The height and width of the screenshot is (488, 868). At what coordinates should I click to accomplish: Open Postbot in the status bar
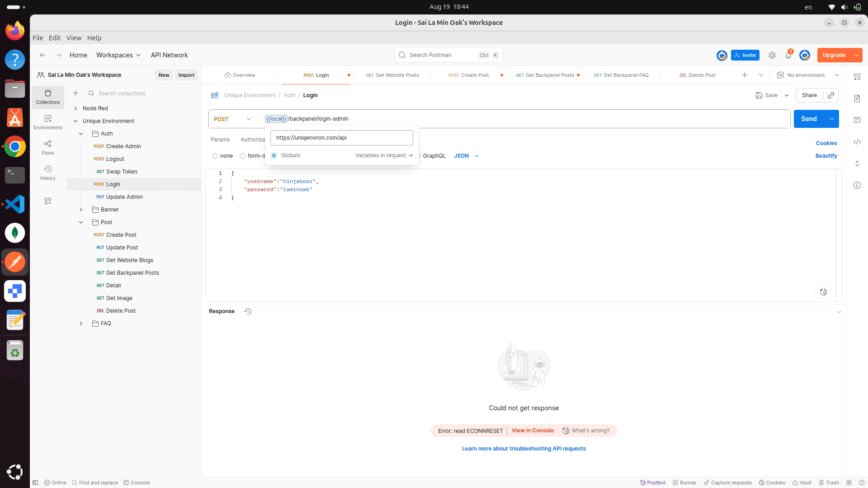pyautogui.click(x=653, y=483)
